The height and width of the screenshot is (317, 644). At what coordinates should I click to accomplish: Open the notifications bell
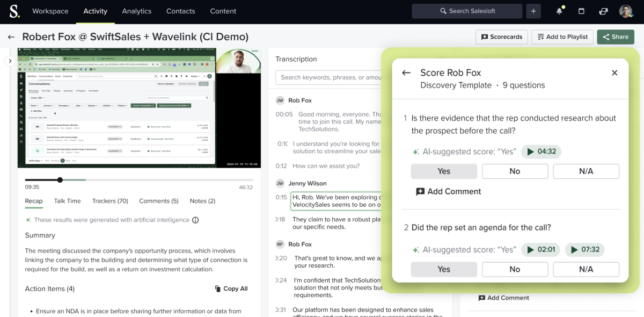pyautogui.click(x=560, y=11)
